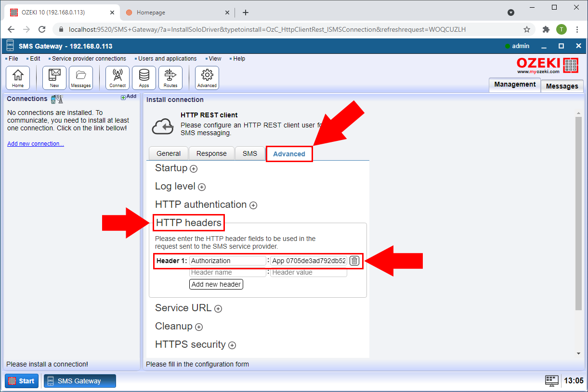Open the Home toolbar icon
This screenshot has height=392, width=588.
click(18, 78)
